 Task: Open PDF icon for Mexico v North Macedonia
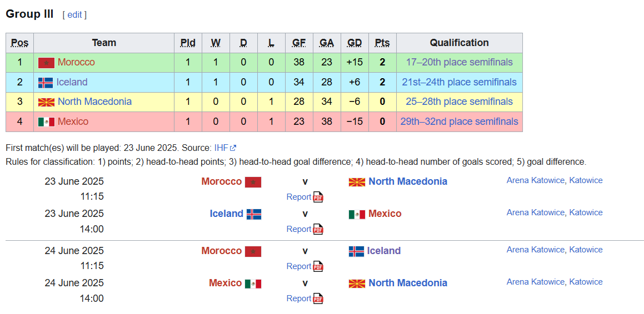pyautogui.click(x=318, y=299)
